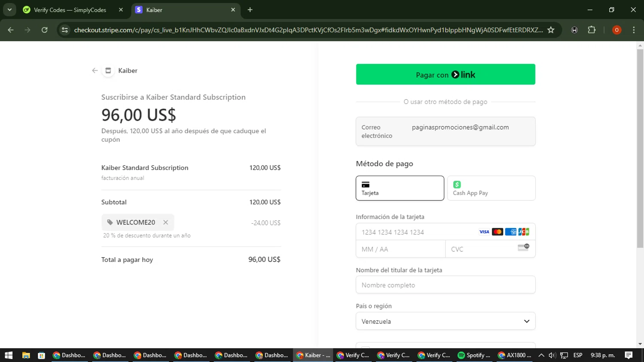644x362 pixels.
Task: Click the MM / AA expiry field
Action: point(401,249)
